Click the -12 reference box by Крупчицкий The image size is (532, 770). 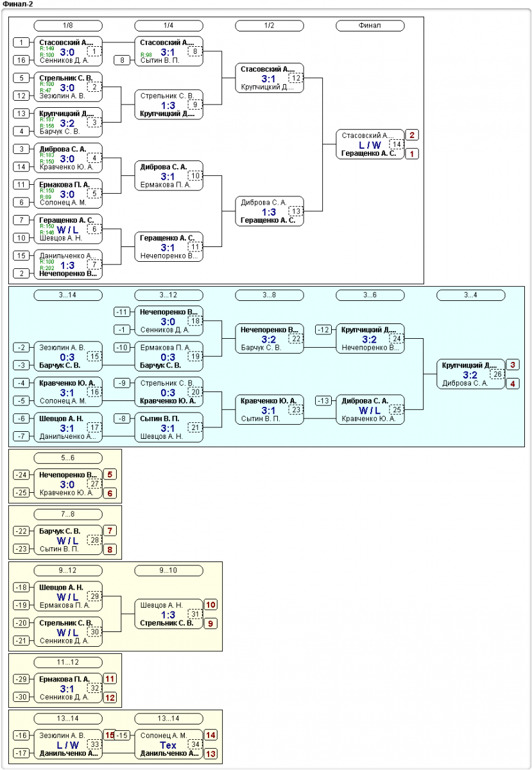coord(323,329)
